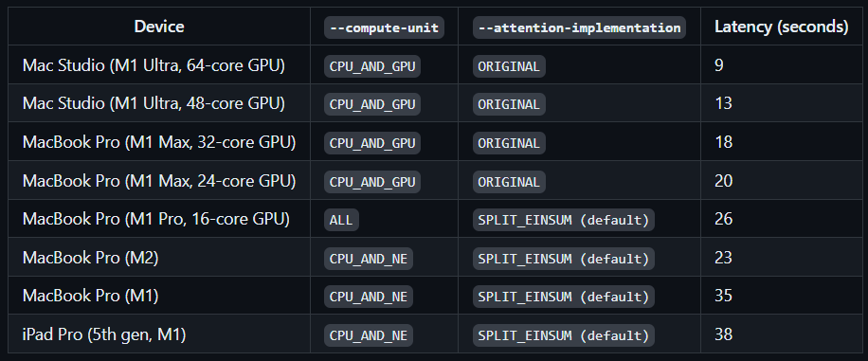Select SPLIT_EINSUM (default) tag in M1 Pro row

564,220
